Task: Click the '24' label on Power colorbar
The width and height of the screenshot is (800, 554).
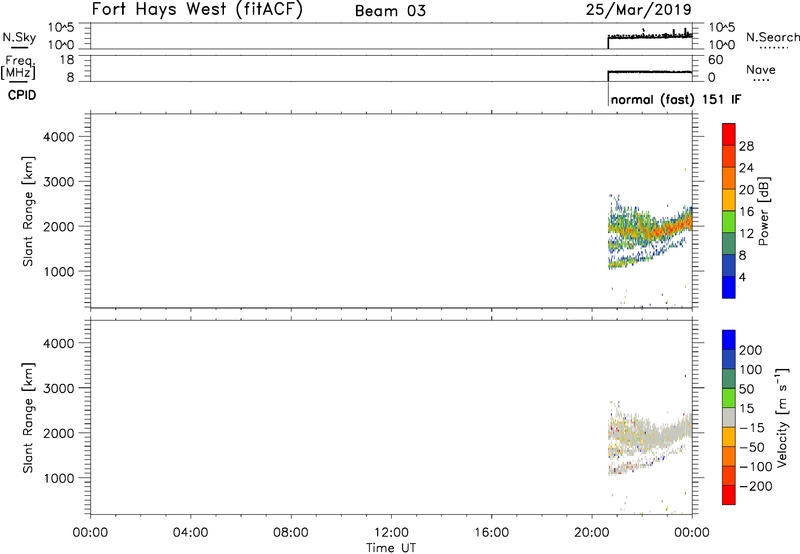Action: (746, 168)
